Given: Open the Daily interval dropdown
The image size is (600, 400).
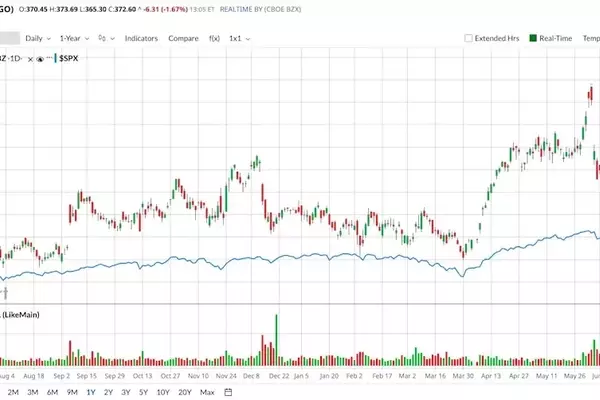Looking at the screenshot, I should tap(38, 38).
